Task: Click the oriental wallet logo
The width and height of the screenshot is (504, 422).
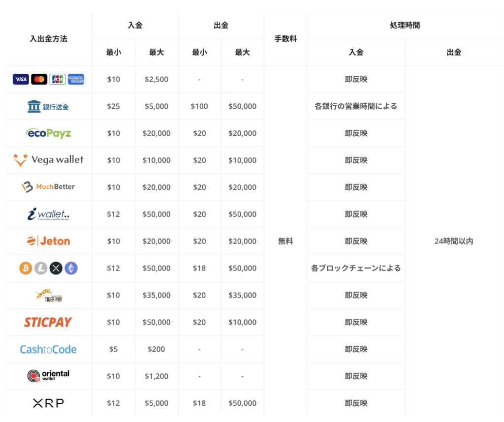Action: pos(49,376)
